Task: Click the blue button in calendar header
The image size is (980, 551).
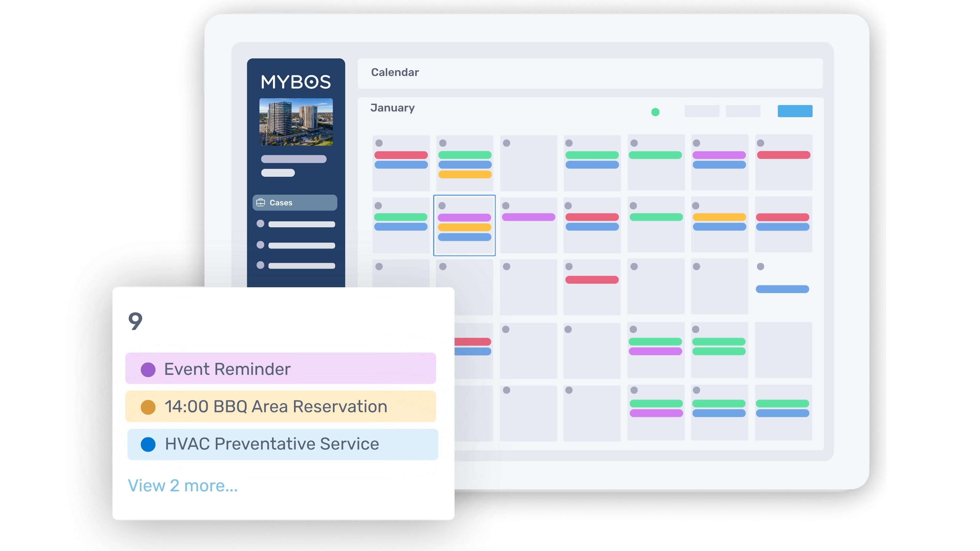Action: pyautogui.click(x=795, y=111)
